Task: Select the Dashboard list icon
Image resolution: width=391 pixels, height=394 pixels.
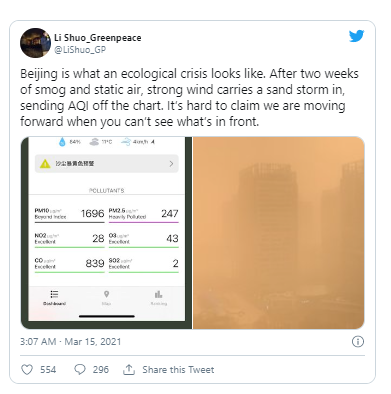Action: pos(54,294)
